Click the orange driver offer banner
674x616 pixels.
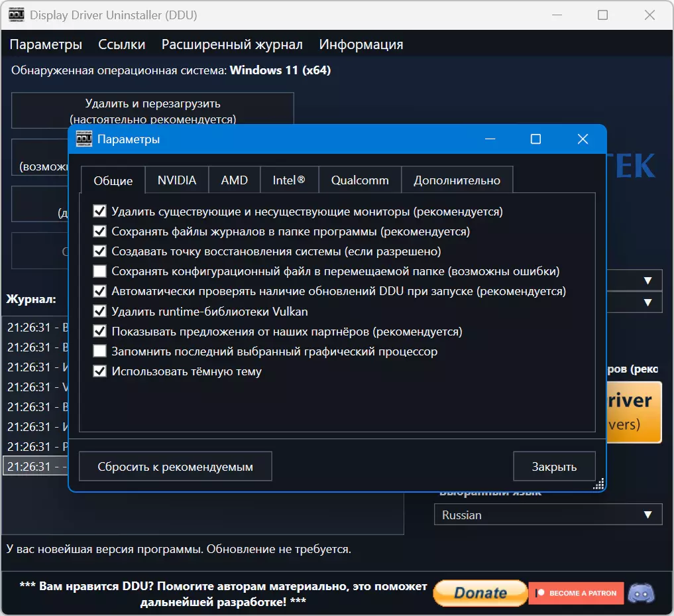[634, 412]
